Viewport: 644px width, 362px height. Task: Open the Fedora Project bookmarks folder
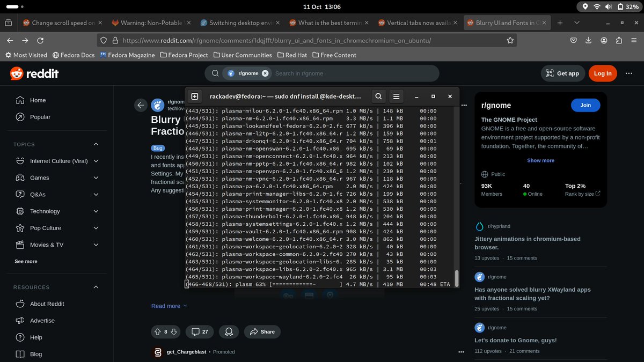pyautogui.click(x=184, y=55)
